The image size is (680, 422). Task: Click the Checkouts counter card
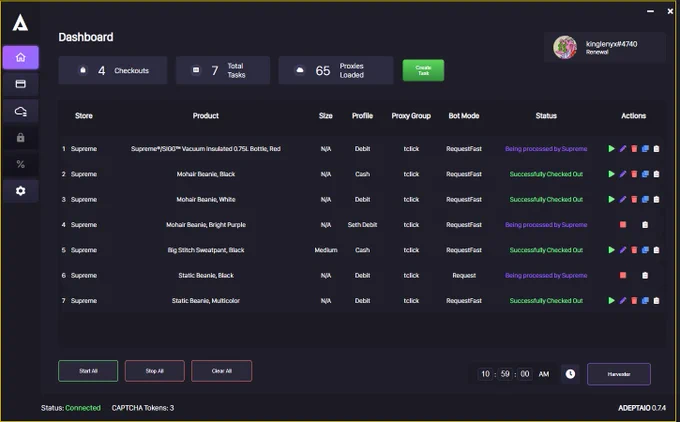pos(113,70)
